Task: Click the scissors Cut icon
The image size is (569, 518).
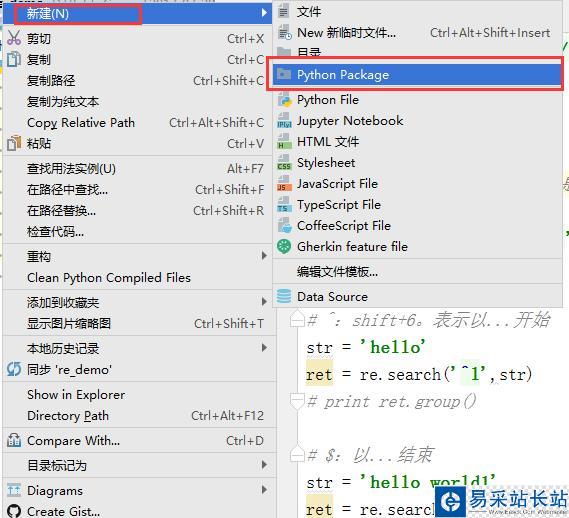Action: tap(14, 38)
